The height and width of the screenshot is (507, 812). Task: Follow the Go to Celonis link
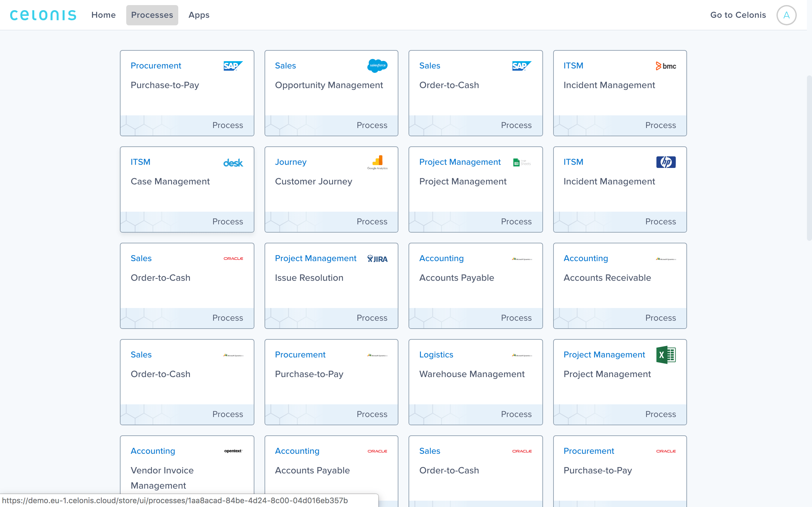pos(738,15)
